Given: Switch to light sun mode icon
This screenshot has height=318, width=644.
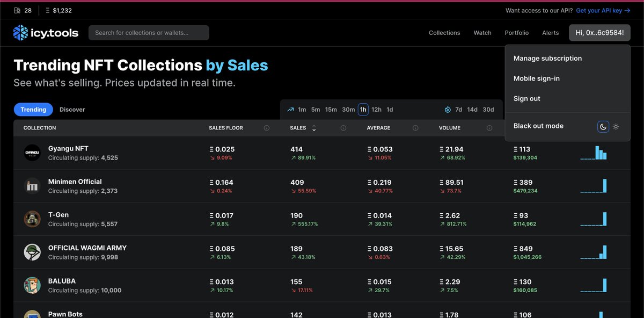Looking at the screenshot, I should point(616,126).
